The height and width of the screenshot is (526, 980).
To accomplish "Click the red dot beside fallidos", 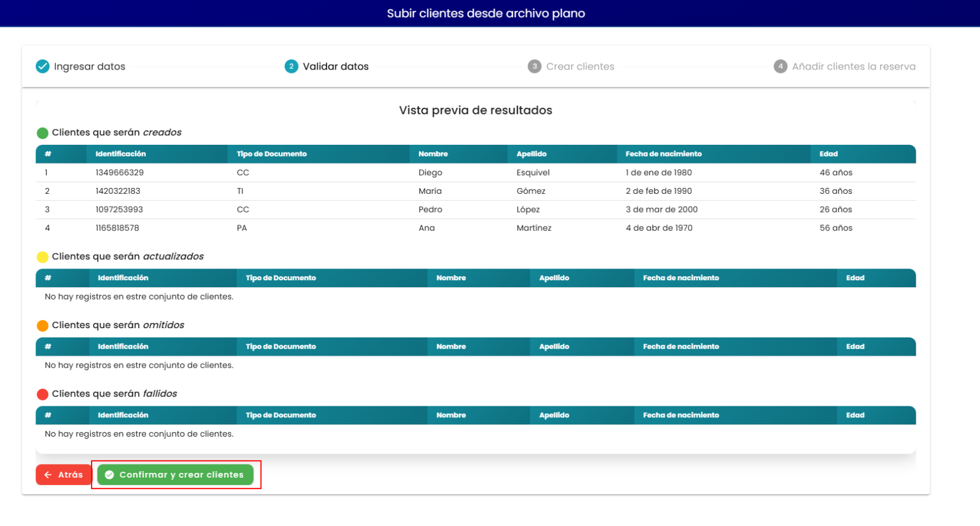I will (43, 394).
